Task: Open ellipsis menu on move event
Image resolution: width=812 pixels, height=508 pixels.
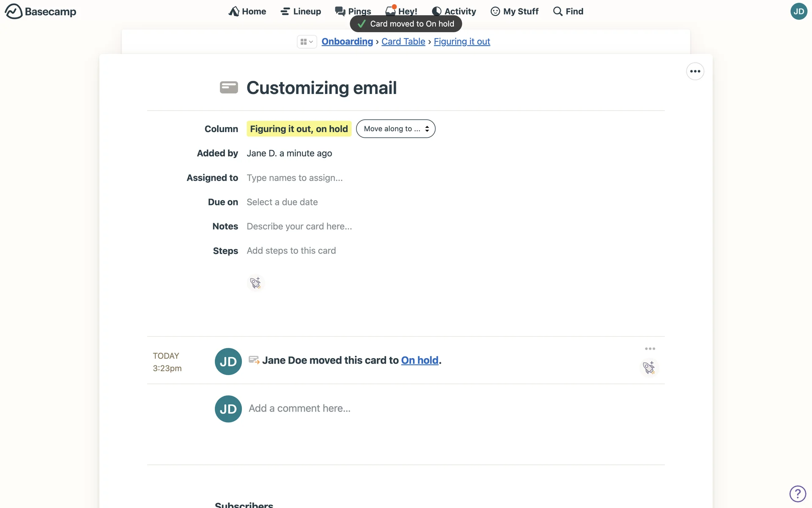Action: (x=650, y=349)
